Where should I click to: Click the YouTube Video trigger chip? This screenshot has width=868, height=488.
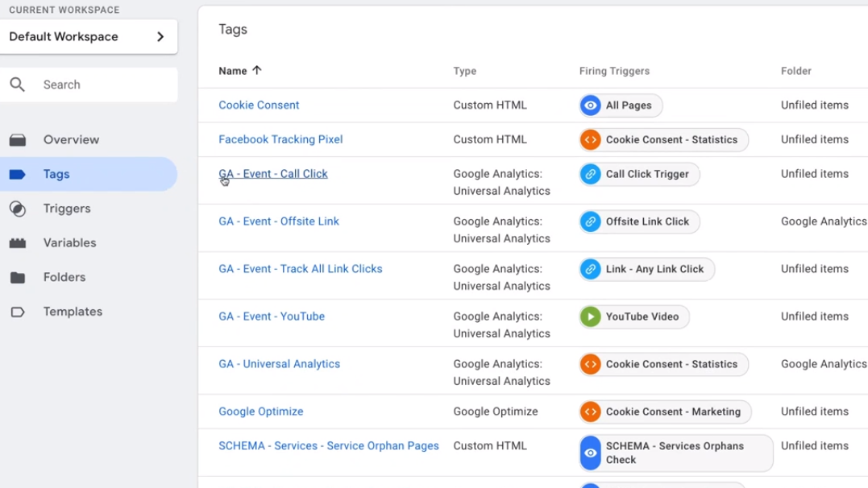(633, 316)
